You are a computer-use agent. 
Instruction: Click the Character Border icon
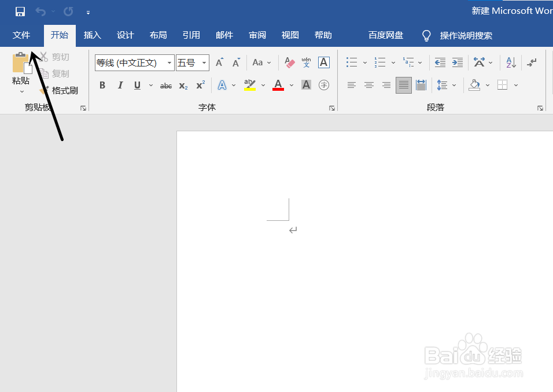pos(324,62)
